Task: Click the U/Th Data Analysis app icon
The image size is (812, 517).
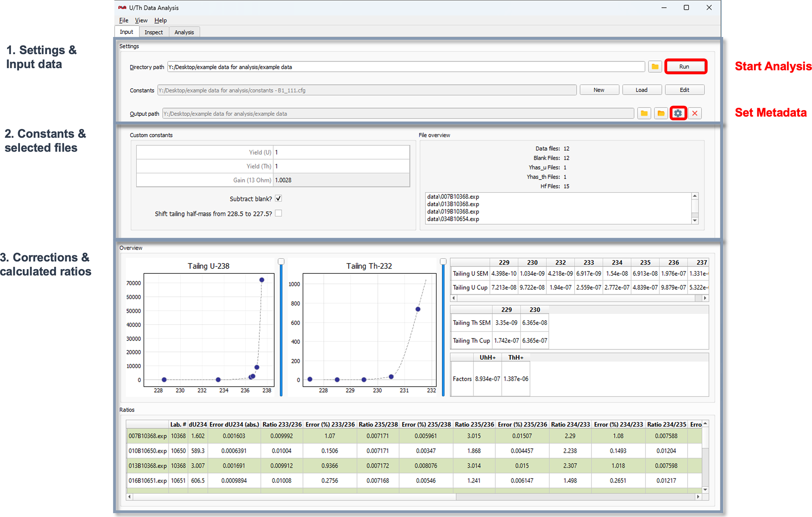Action: pos(122,7)
